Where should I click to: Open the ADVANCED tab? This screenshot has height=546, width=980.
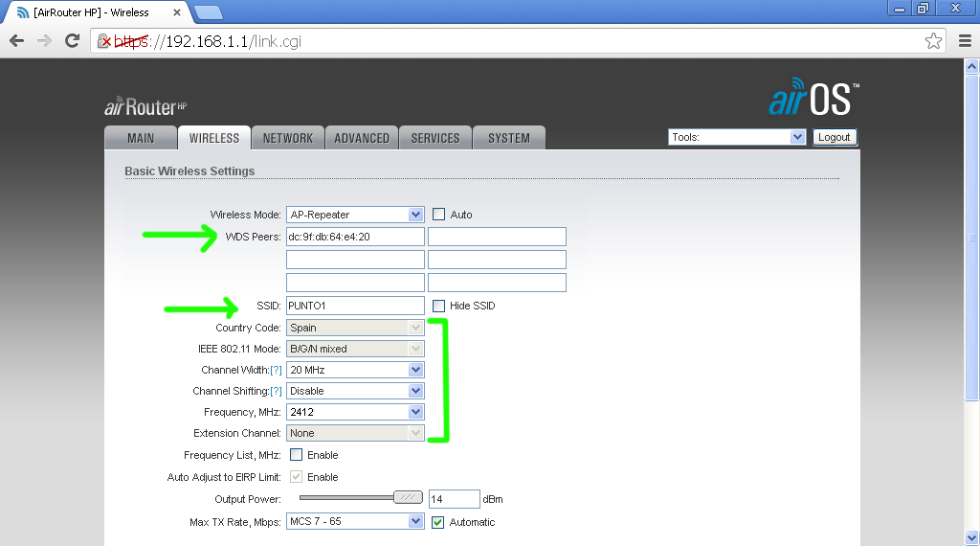click(x=362, y=138)
